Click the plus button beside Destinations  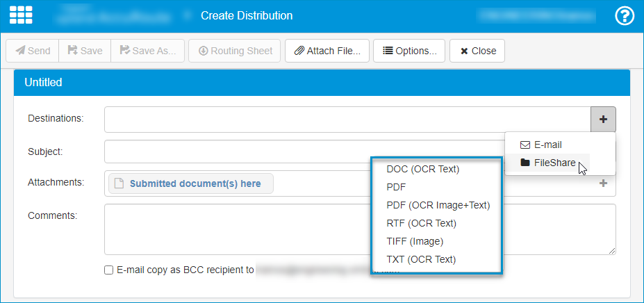pyautogui.click(x=603, y=120)
